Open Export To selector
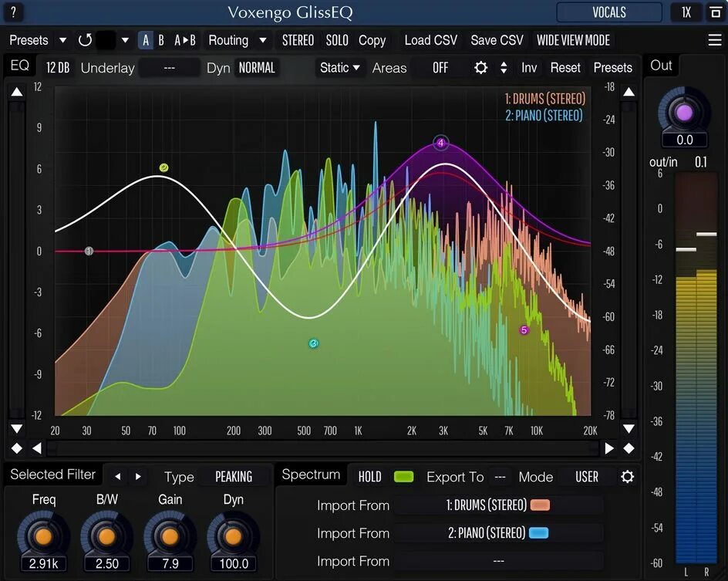This screenshot has width=728, height=581. pyautogui.click(x=500, y=477)
